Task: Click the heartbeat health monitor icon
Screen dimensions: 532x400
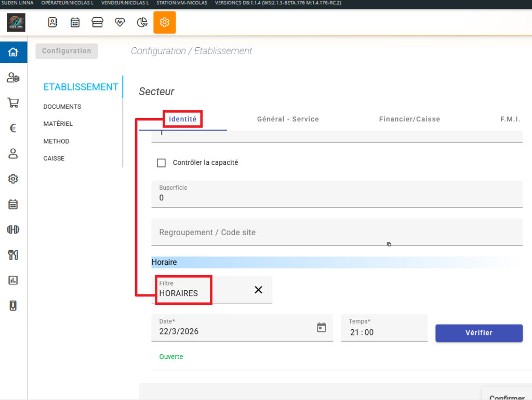Action: (x=120, y=22)
